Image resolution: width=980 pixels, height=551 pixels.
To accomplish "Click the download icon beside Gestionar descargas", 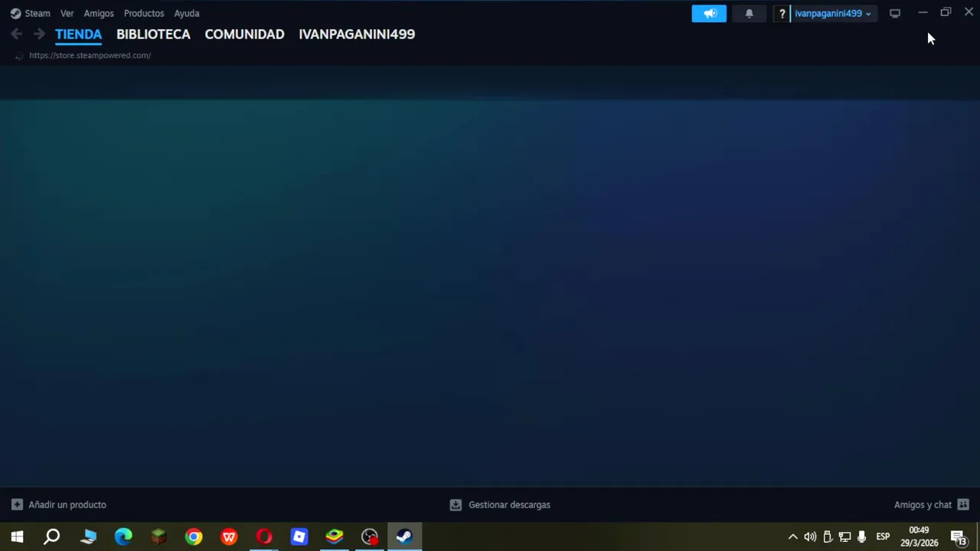I will tap(456, 505).
